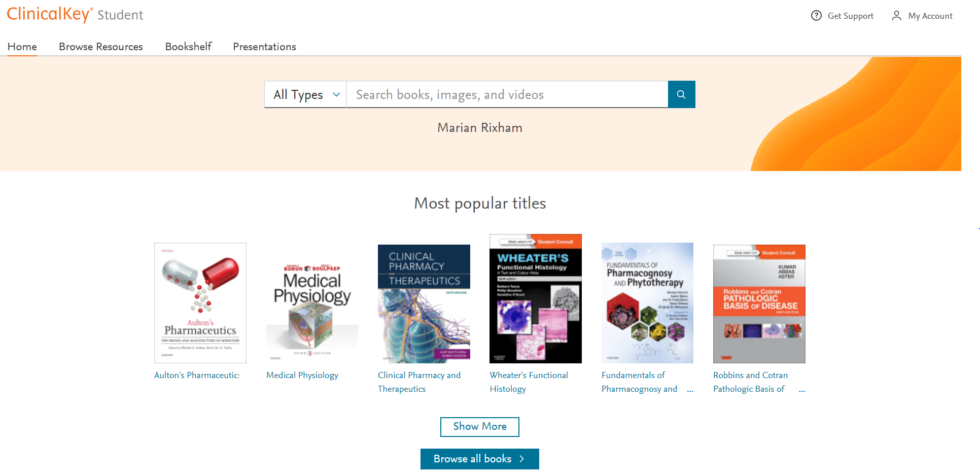Click the Aulton's Pharmaceutics title link
This screenshot has height=474, width=980.
(197, 375)
